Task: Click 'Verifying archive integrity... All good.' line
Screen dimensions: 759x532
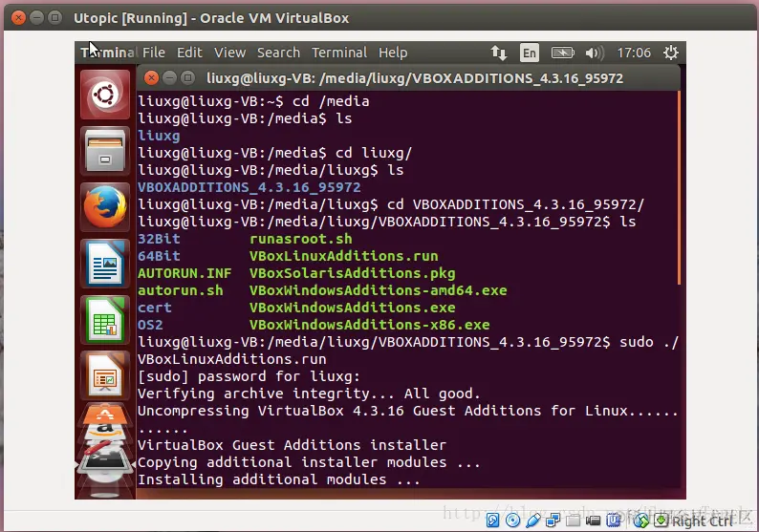Action: pos(309,394)
